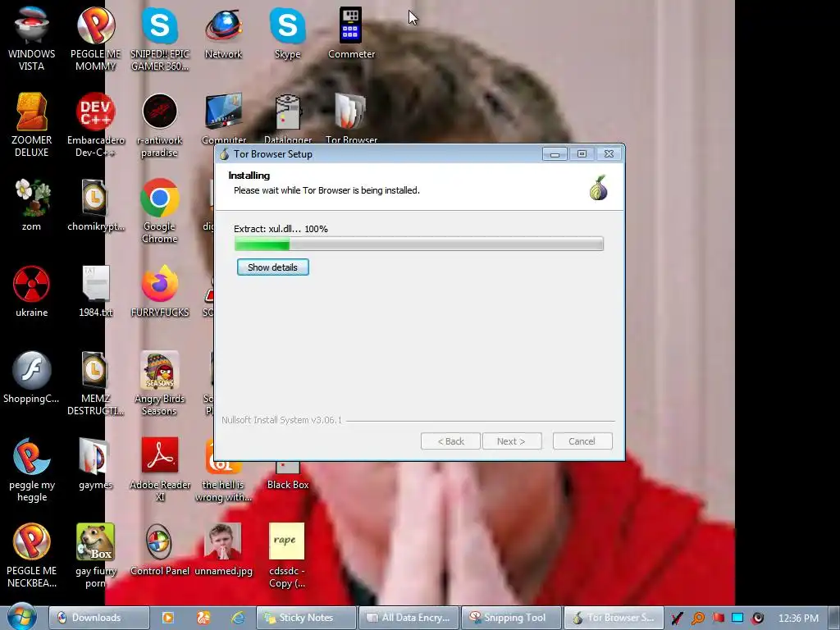Launch Internet Explorer from taskbar
840x630 pixels.
pyautogui.click(x=238, y=618)
